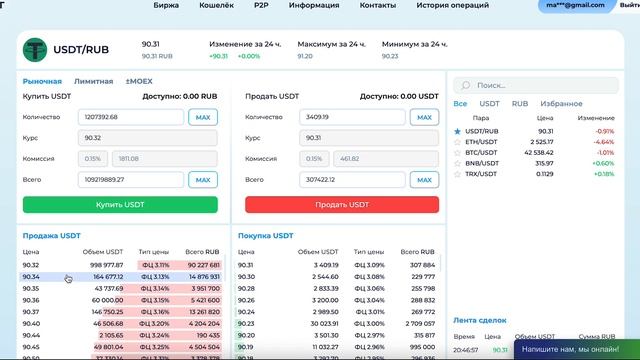Open the Контакты page
This screenshot has width=640, height=360.
coord(378,5)
